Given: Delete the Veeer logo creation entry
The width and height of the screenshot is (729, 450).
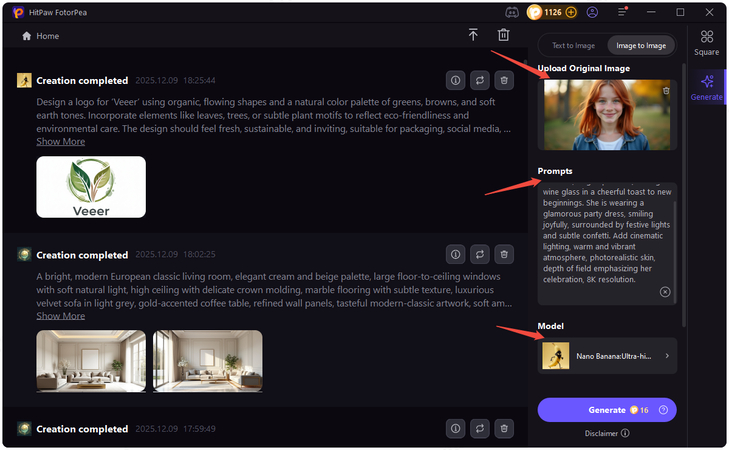Looking at the screenshot, I should pyautogui.click(x=504, y=80).
